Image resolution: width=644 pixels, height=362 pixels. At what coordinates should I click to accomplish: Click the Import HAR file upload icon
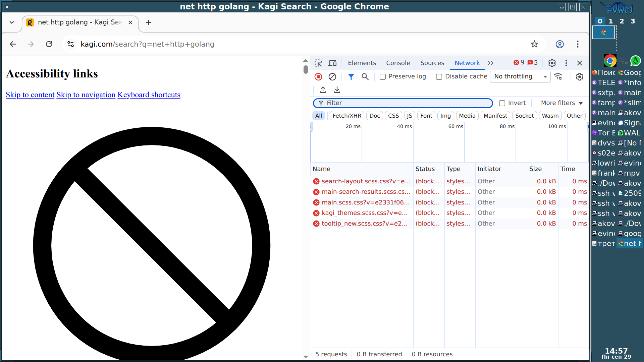pyautogui.click(x=323, y=89)
